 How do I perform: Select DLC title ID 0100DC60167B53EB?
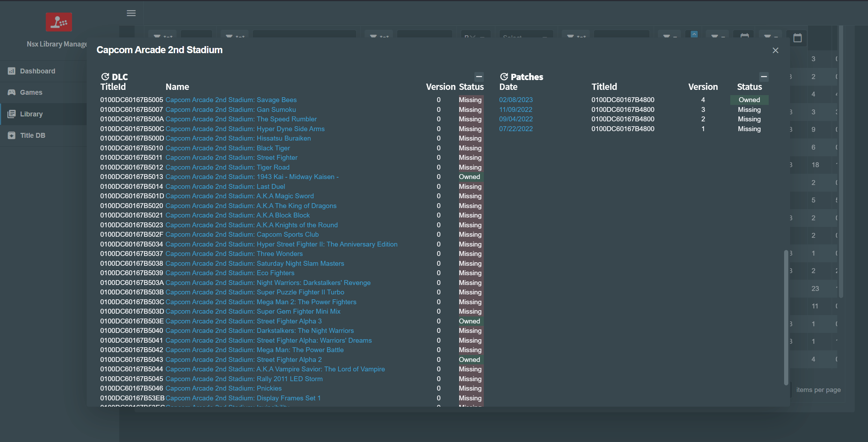(132, 398)
